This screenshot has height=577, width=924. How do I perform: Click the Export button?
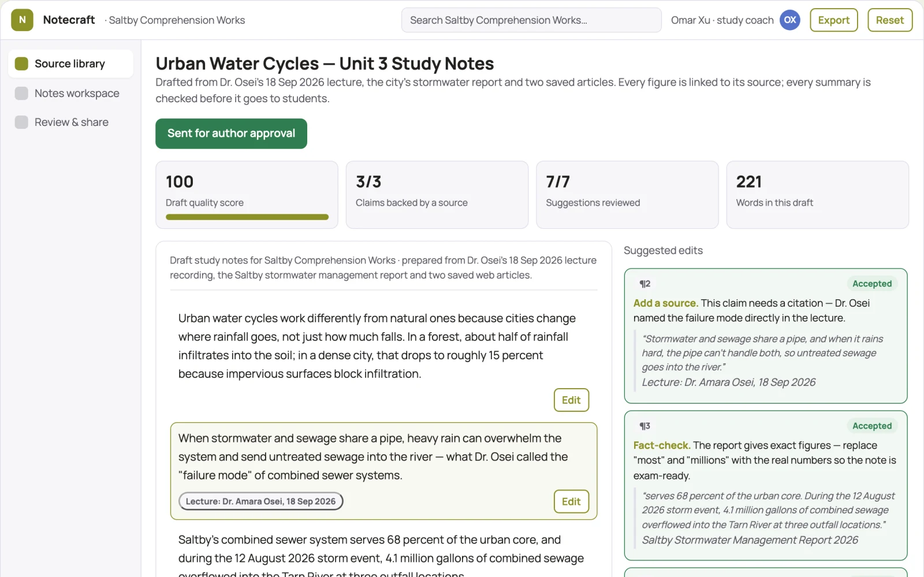pyautogui.click(x=833, y=20)
